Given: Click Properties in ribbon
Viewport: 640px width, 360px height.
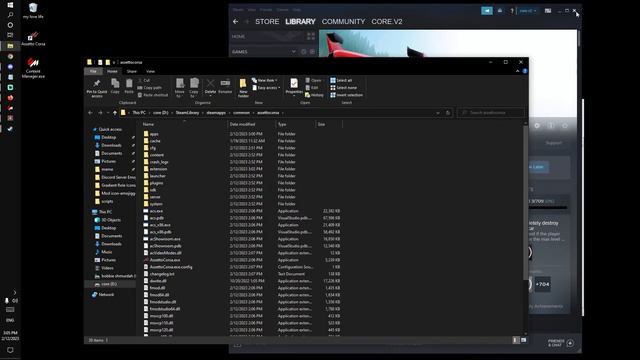Looking at the screenshot, I should tap(293, 87).
